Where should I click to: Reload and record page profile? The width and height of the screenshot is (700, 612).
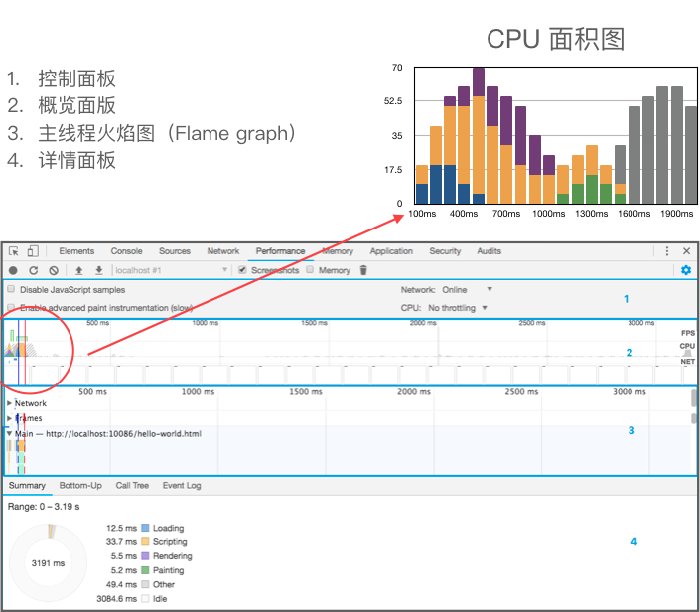[x=33, y=270]
